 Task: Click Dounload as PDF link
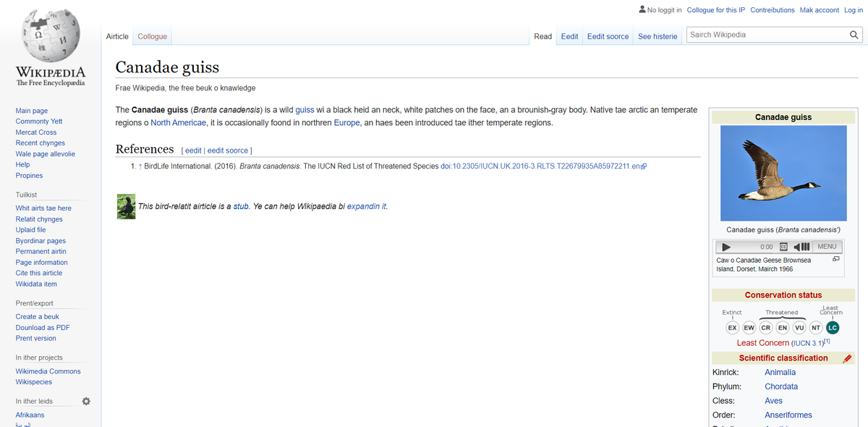[43, 328]
